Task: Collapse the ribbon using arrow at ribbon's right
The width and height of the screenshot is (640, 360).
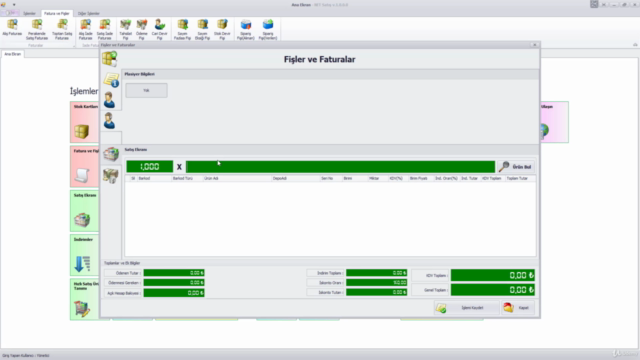Action: point(635,44)
